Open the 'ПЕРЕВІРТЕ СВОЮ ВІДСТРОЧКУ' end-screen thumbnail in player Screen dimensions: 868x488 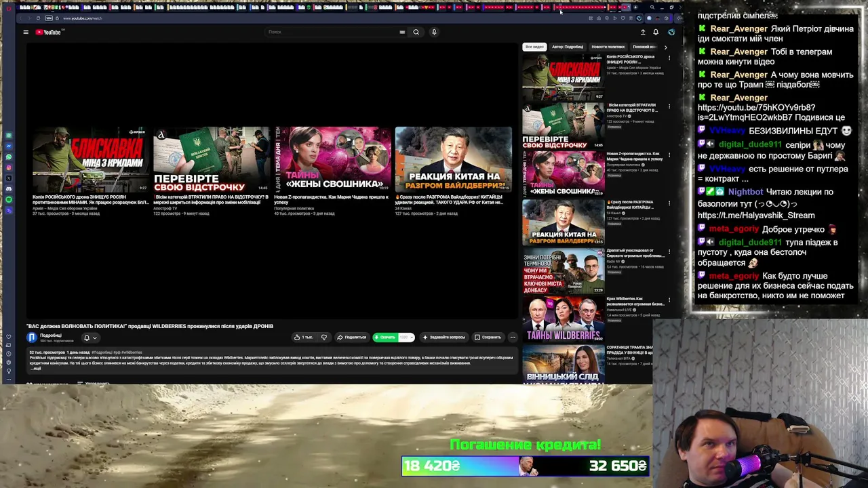pyautogui.click(x=212, y=159)
